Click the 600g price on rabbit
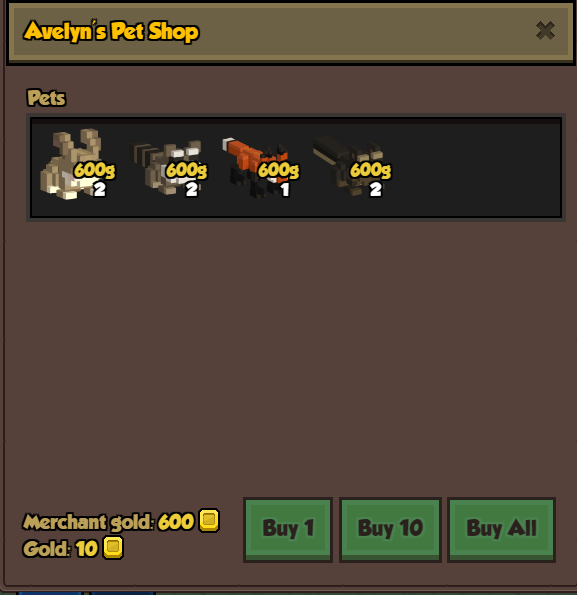The image size is (577, 595). [x=94, y=170]
